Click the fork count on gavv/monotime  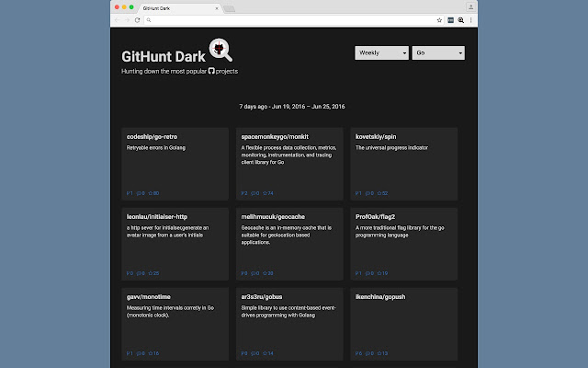click(130, 353)
